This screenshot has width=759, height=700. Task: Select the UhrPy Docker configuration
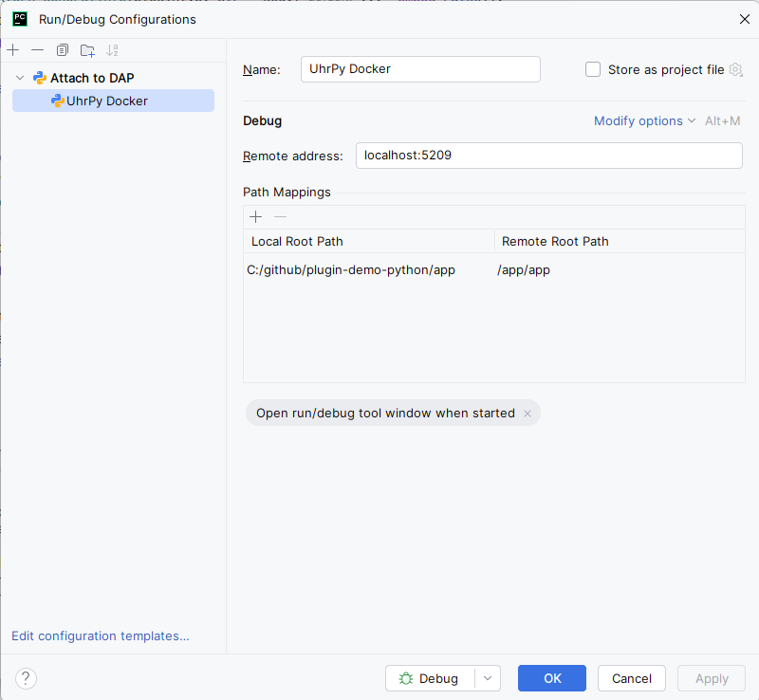tap(113, 101)
